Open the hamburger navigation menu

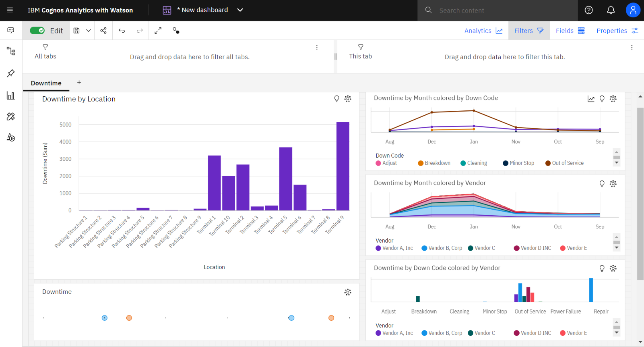[x=10, y=10]
